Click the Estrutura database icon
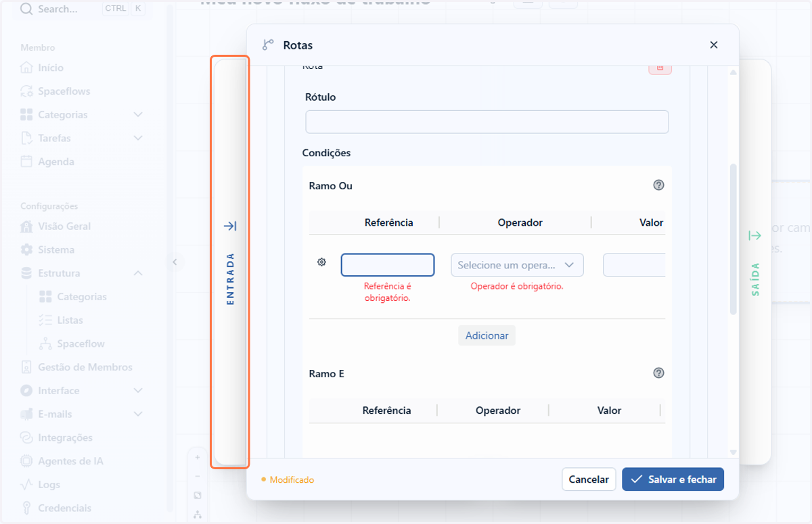 pyautogui.click(x=26, y=273)
